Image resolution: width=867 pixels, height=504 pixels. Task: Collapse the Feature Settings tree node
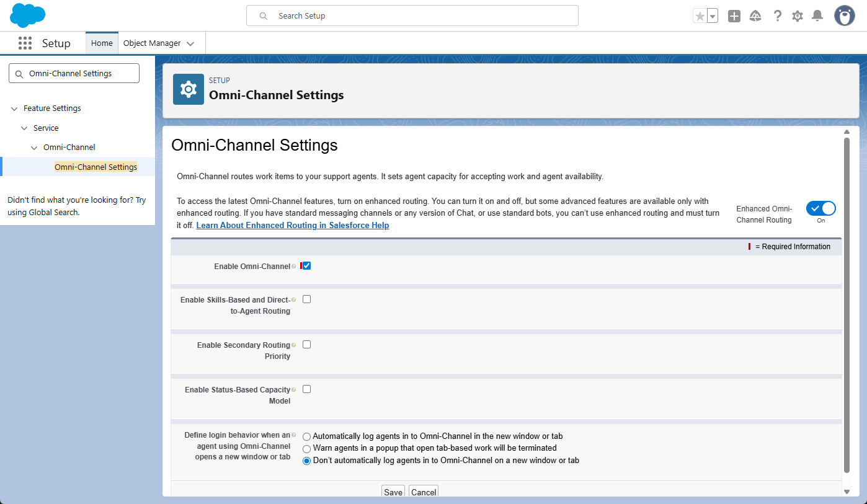pos(14,108)
